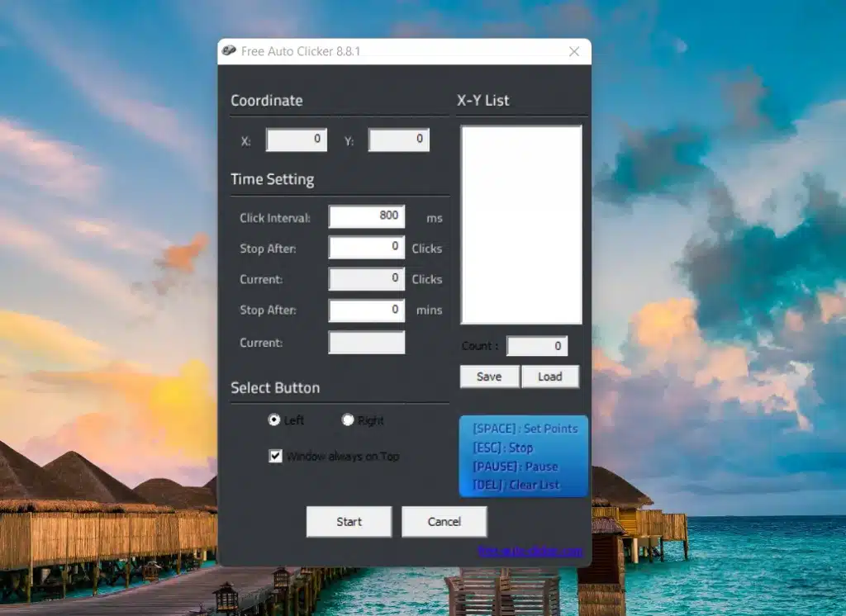Click the Cancel button

tap(444, 522)
